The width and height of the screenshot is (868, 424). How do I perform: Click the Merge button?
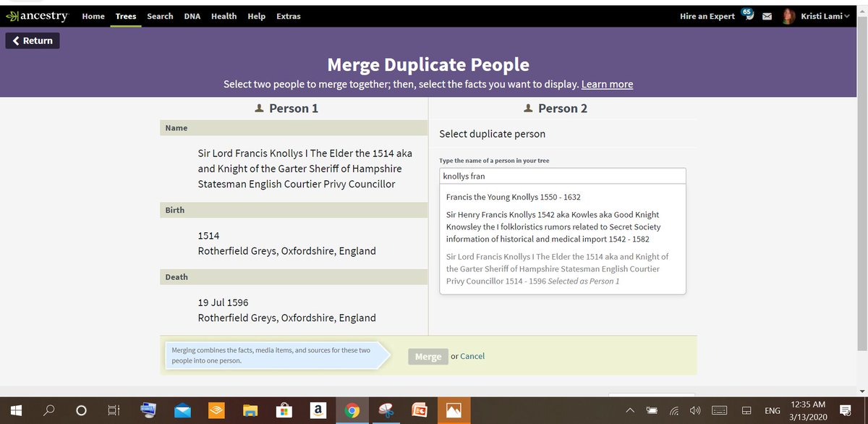coord(428,356)
